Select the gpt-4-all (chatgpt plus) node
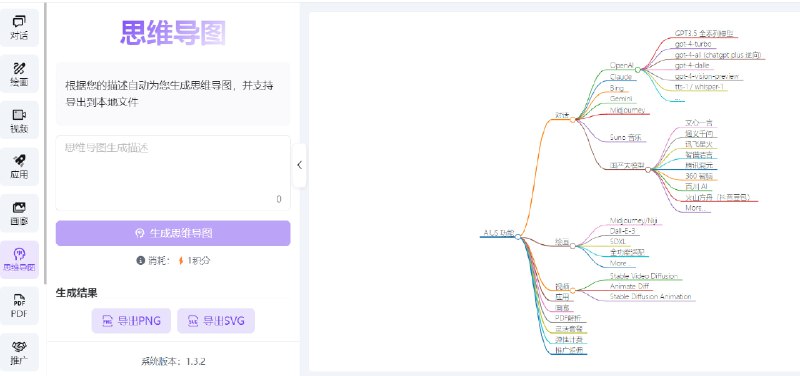The width and height of the screenshot is (800, 376). click(x=718, y=55)
